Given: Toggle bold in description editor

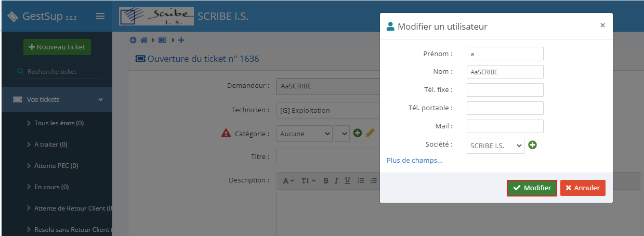Looking at the screenshot, I should 326,180.
